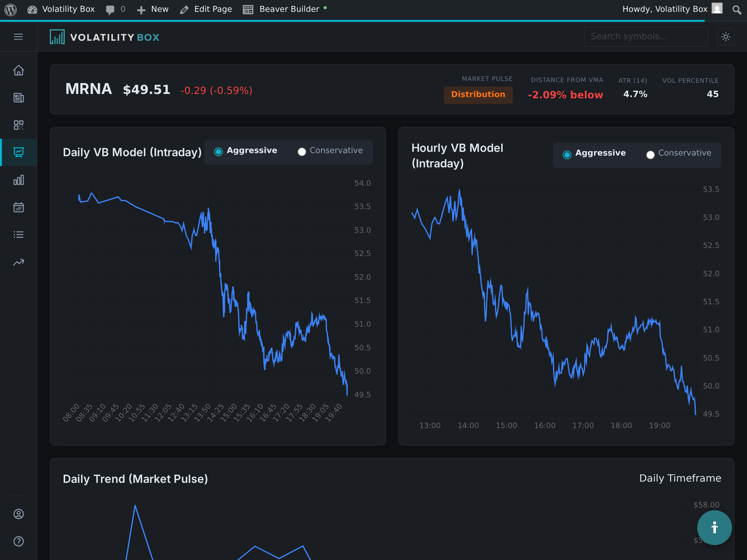
Task: Open the news page sidebar icon
Action: 19,98
